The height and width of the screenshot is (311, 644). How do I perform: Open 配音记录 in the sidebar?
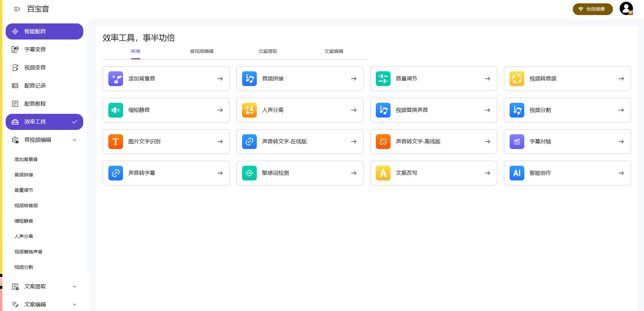(x=35, y=86)
